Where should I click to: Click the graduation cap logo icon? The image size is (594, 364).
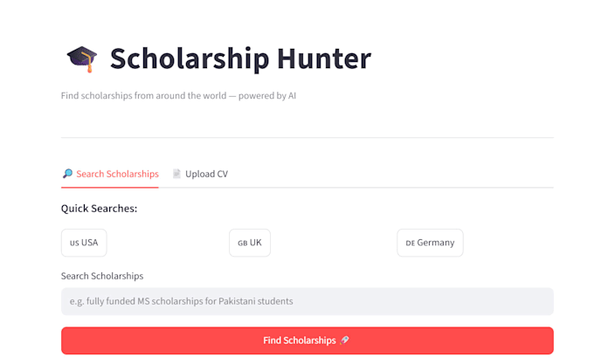[82, 59]
